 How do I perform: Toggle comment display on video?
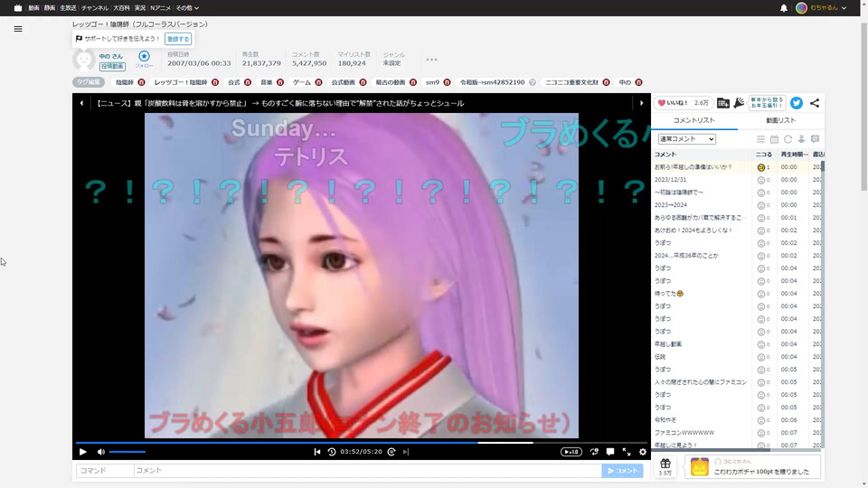pyautogui.click(x=610, y=452)
